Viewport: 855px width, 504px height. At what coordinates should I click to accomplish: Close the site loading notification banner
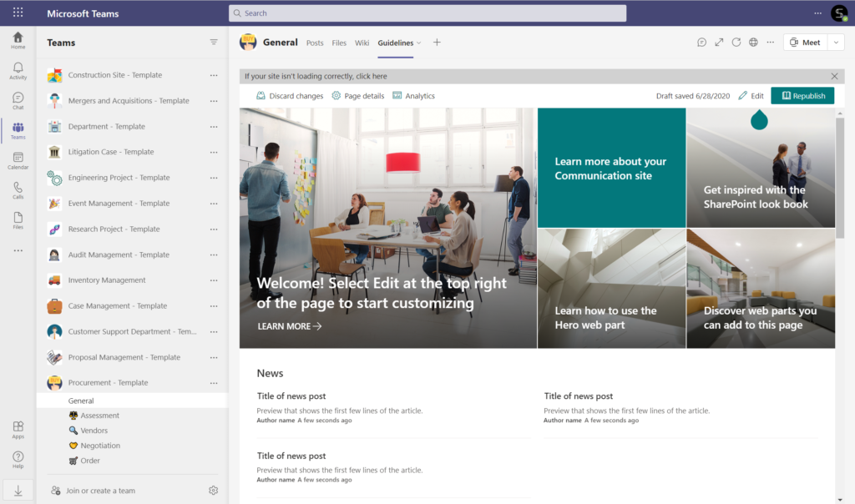coord(834,76)
